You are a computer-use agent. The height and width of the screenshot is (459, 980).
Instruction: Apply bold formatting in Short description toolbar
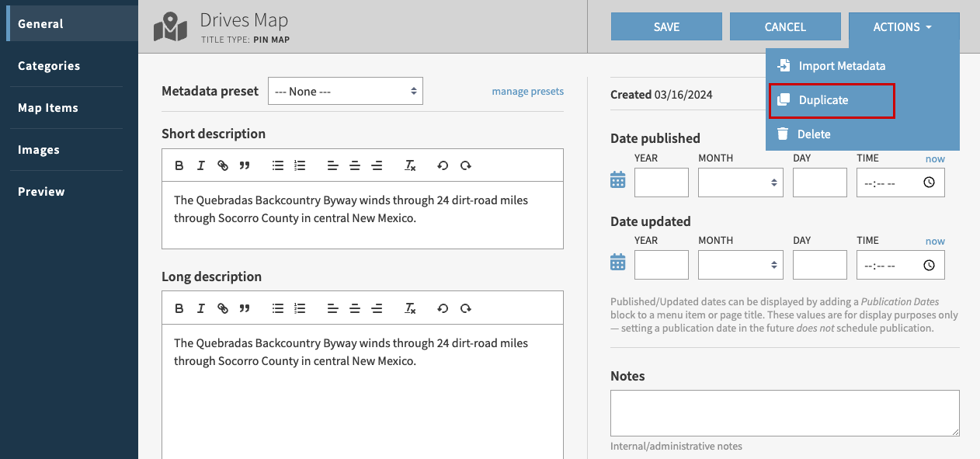tap(179, 165)
